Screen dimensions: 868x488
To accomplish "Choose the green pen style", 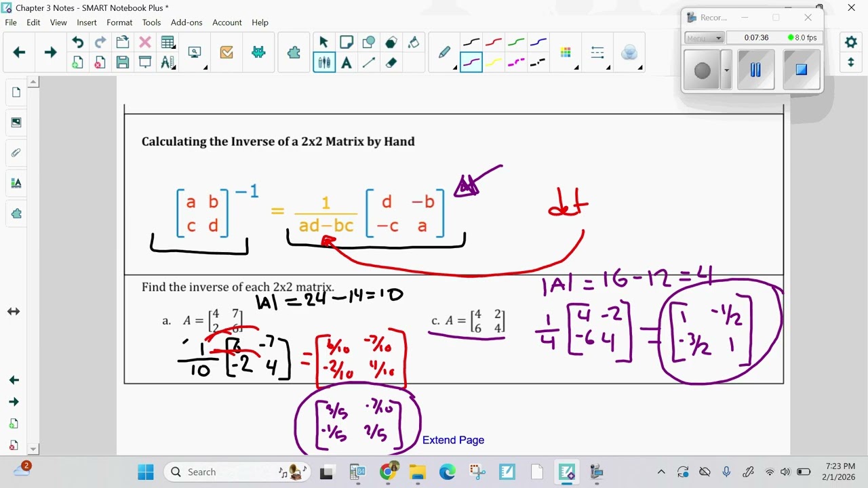I will pyautogui.click(x=515, y=42).
